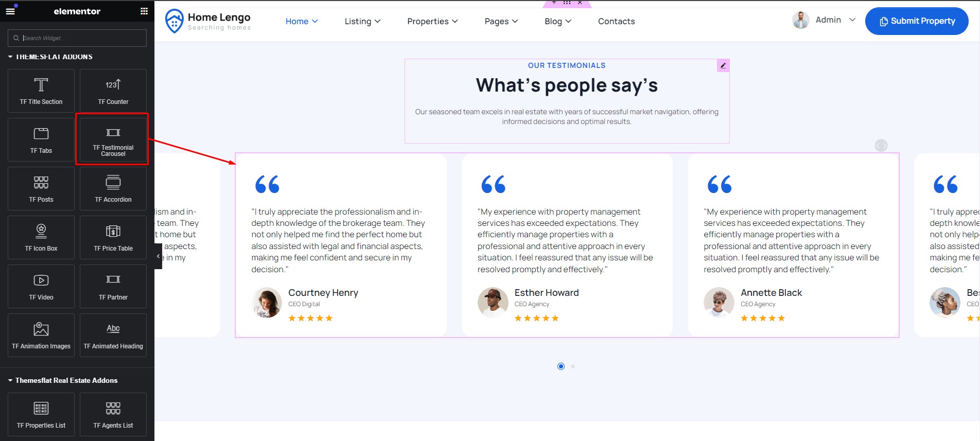Open the Contacts menu item
Screen dimensions: 980x441
click(617, 21)
